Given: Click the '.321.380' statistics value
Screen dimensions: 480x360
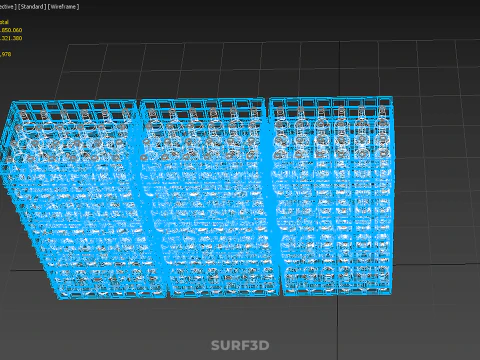Looking at the screenshot, I should tap(11, 38).
